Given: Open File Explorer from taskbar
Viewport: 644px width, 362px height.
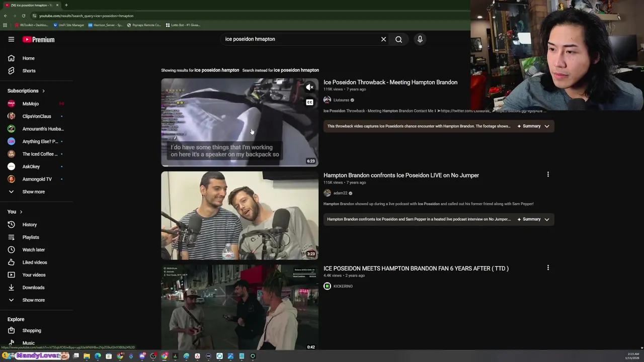Looking at the screenshot, I should [x=87, y=356].
